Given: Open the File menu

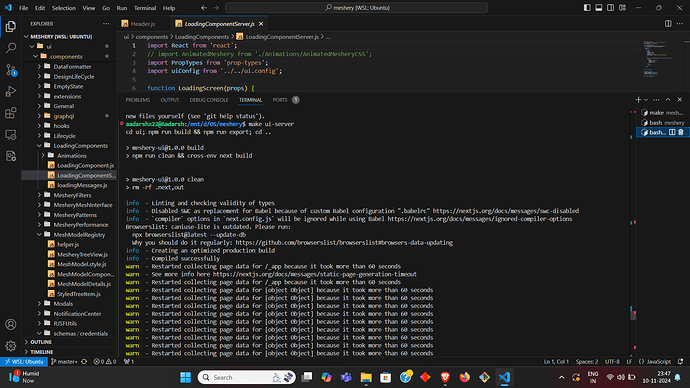Looking at the screenshot, I should [23, 8].
